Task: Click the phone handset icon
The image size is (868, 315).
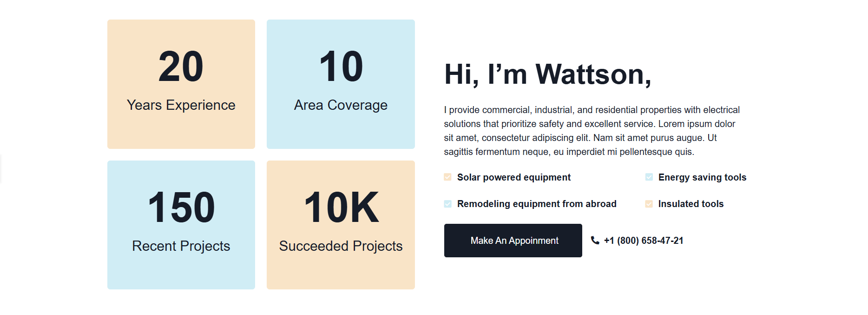Action: [x=595, y=241]
